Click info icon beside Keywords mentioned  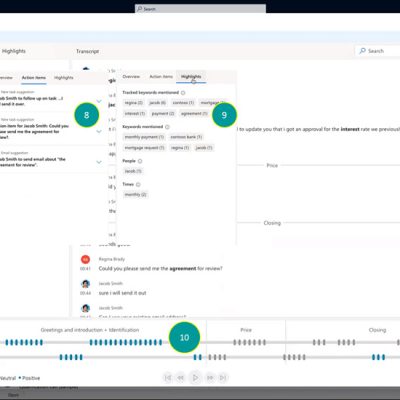(167, 127)
